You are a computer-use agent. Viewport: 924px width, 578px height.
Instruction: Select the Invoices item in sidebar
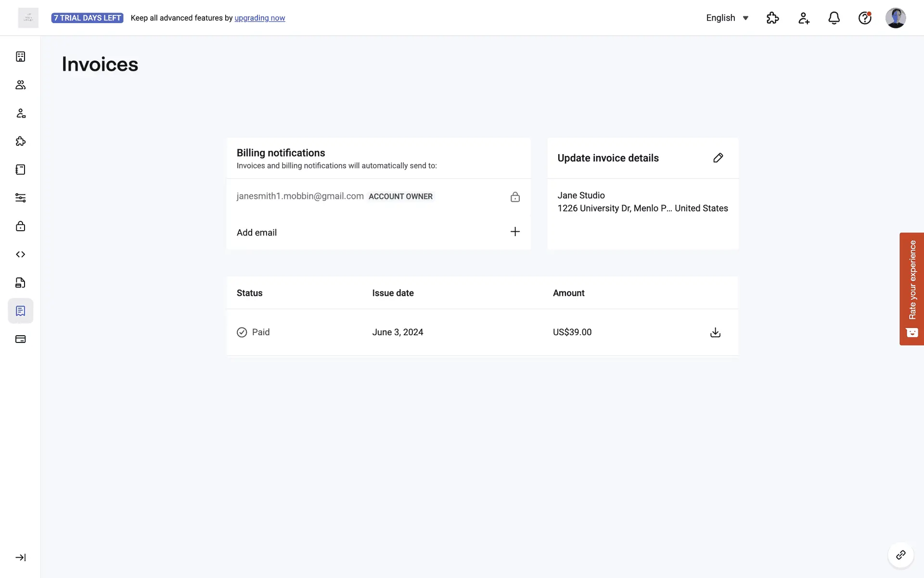pos(20,311)
